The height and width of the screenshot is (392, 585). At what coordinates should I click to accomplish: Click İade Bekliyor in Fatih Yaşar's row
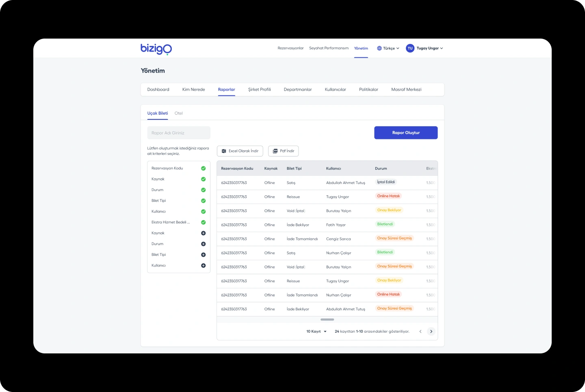click(298, 225)
